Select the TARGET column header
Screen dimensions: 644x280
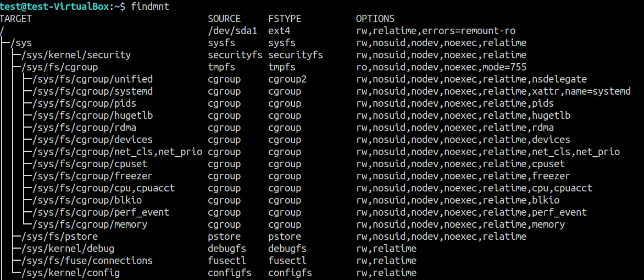[16, 19]
